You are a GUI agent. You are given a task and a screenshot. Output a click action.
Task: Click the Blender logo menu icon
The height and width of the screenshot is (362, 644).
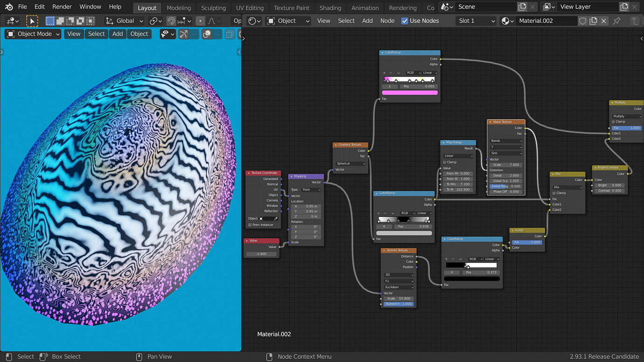(x=9, y=7)
